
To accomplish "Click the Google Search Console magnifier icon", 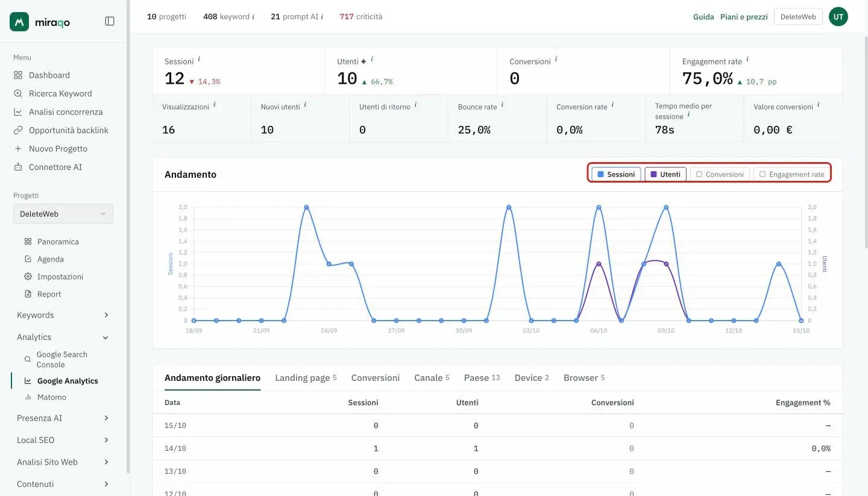I will (x=28, y=359).
